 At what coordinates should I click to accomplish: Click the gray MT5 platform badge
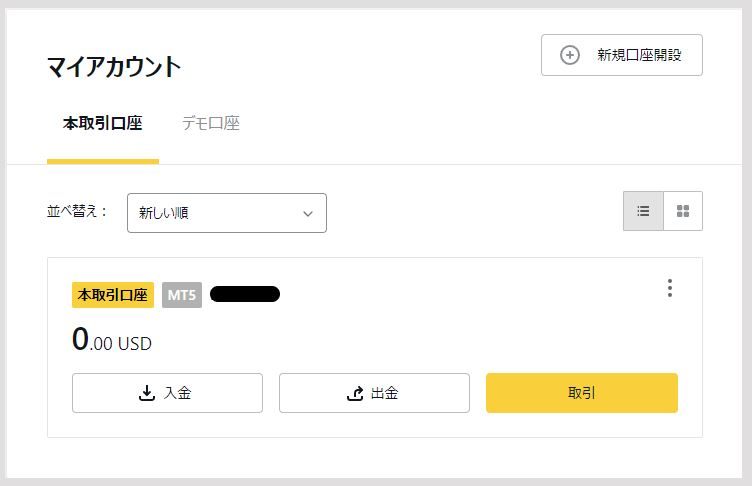[182, 295]
